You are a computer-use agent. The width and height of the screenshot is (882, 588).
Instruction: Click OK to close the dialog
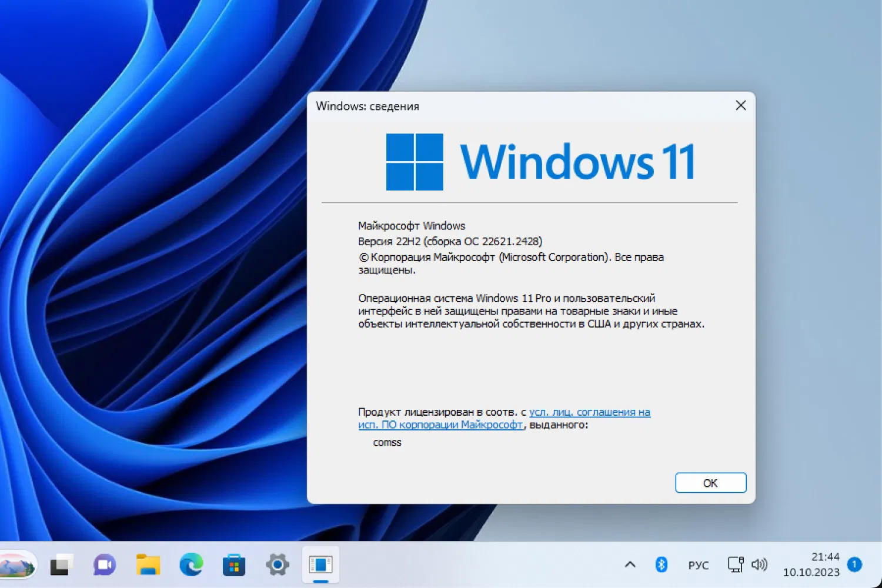coord(710,483)
